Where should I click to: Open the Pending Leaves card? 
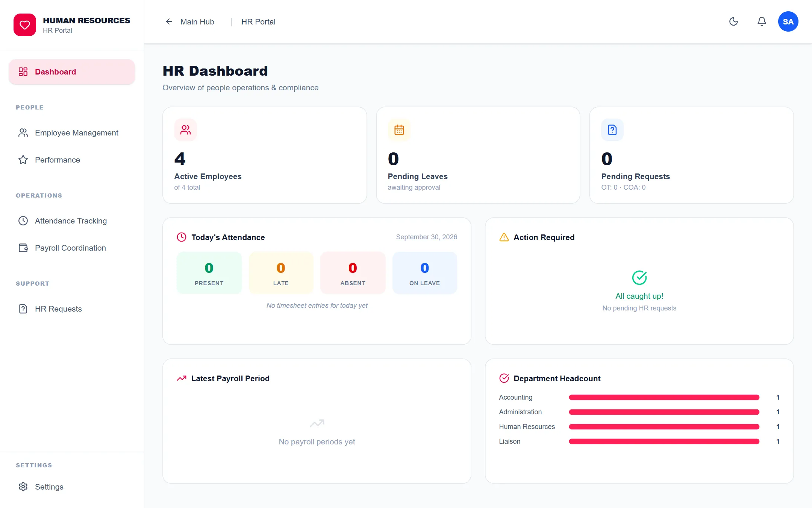(x=478, y=155)
